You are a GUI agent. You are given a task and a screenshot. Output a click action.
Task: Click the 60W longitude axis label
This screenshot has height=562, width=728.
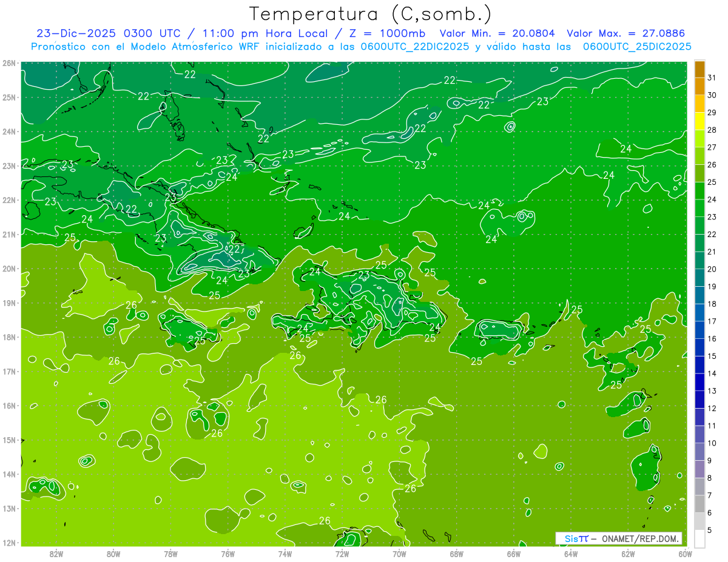686,554
